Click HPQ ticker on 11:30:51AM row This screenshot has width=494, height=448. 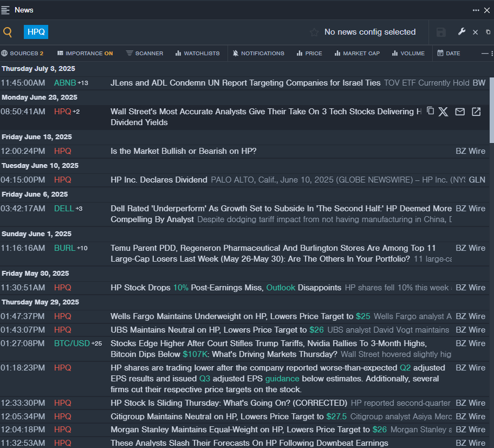(x=63, y=288)
